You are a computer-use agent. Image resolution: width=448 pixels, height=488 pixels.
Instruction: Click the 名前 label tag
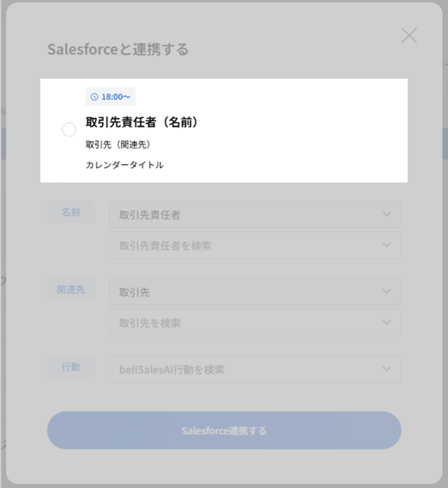pyautogui.click(x=70, y=212)
